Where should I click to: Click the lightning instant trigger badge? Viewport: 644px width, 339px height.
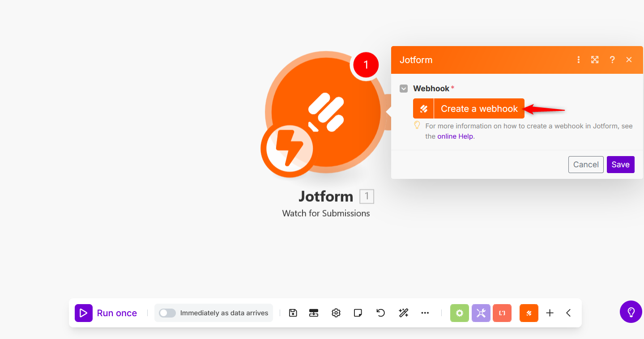click(289, 149)
